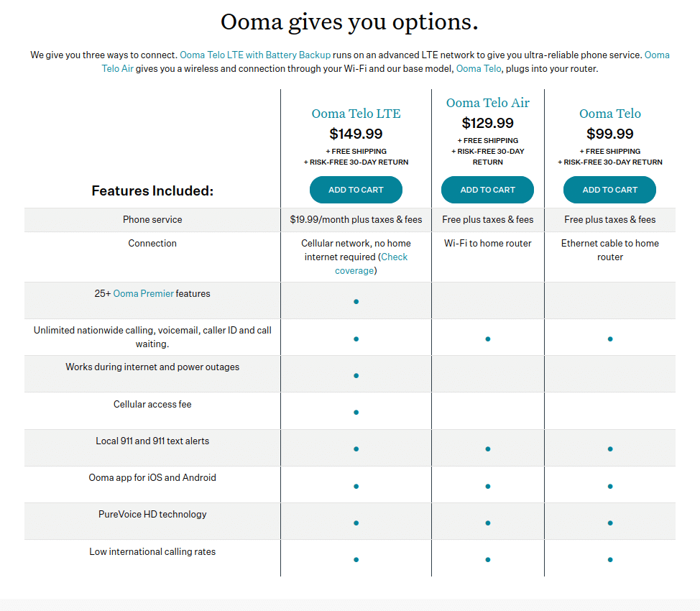The height and width of the screenshot is (611, 700).
Task: Click the $149.99 price text
Action: tap(356, 134)
